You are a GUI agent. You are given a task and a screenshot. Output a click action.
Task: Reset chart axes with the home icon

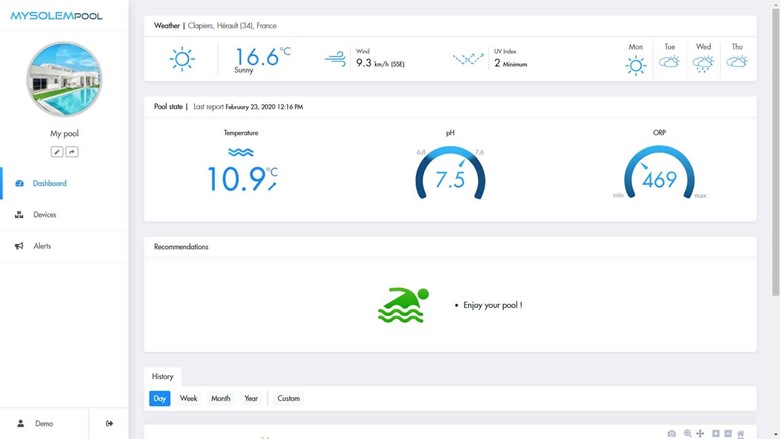741,434
